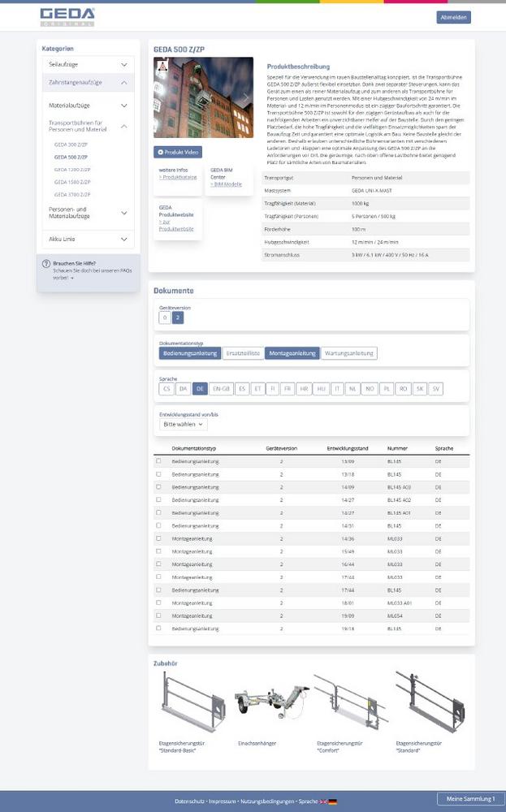The height and width of the screenshot is (812, 506).
Task: Open the Entwicklungsstand 'Bitte wählen' dropdown
Action: 184,424
